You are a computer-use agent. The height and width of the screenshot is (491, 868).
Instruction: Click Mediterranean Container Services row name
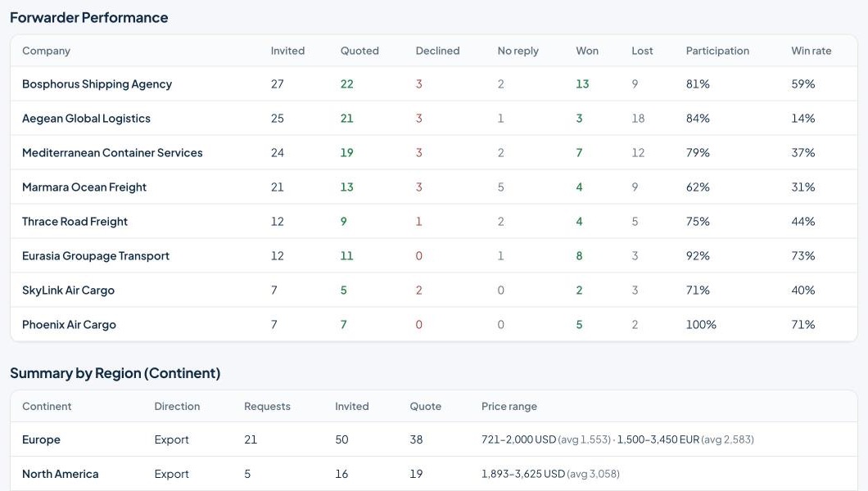pyautogui.click(x=112, y=152)
